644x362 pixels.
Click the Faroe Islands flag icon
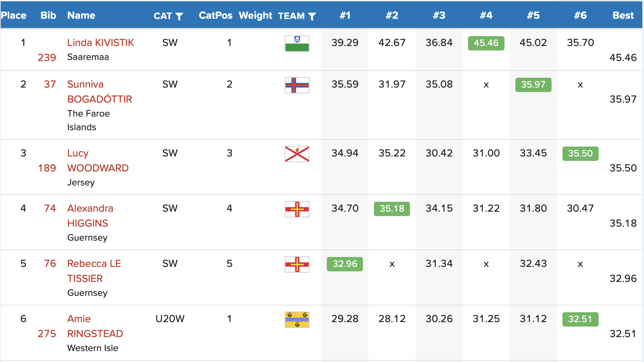[297, 85]
